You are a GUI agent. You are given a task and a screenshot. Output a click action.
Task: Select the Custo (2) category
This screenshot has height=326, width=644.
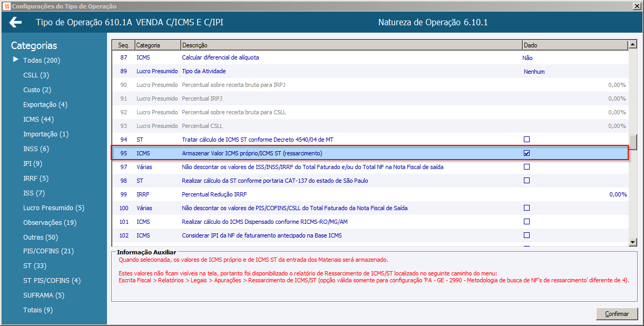(x=37, y=90)
